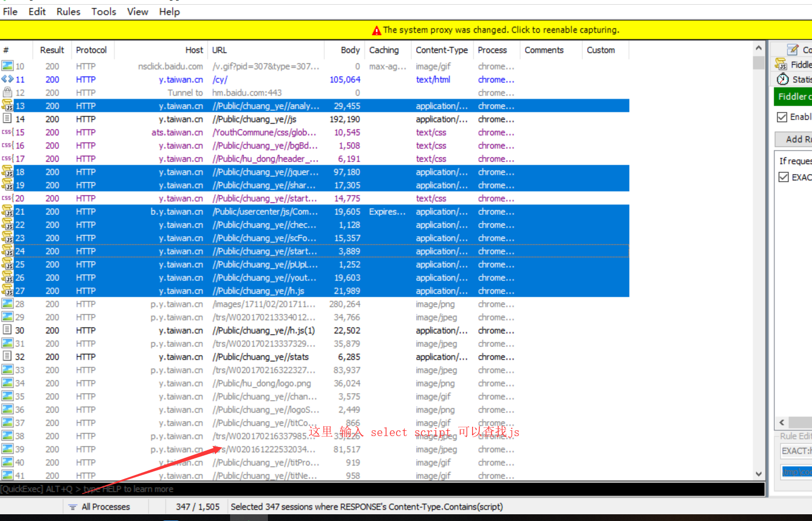Viewport: 812px width, 521px height.
Task: Click the script icon of session 27
Action: (x=7, y=291)
